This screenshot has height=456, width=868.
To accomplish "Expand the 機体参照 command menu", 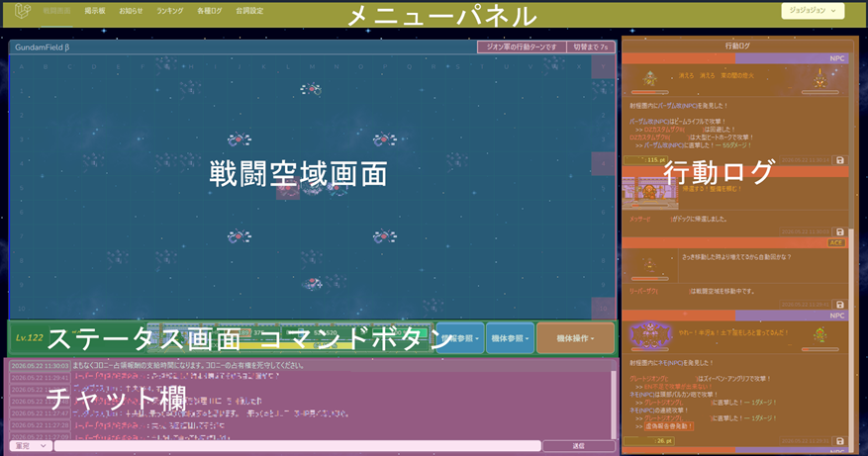I will [510, 338].
